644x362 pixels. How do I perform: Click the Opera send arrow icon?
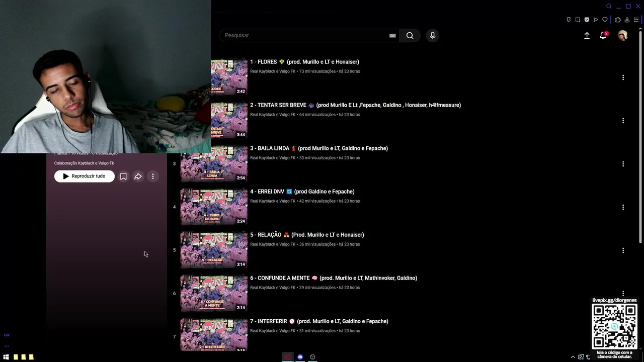pos(596,20)
